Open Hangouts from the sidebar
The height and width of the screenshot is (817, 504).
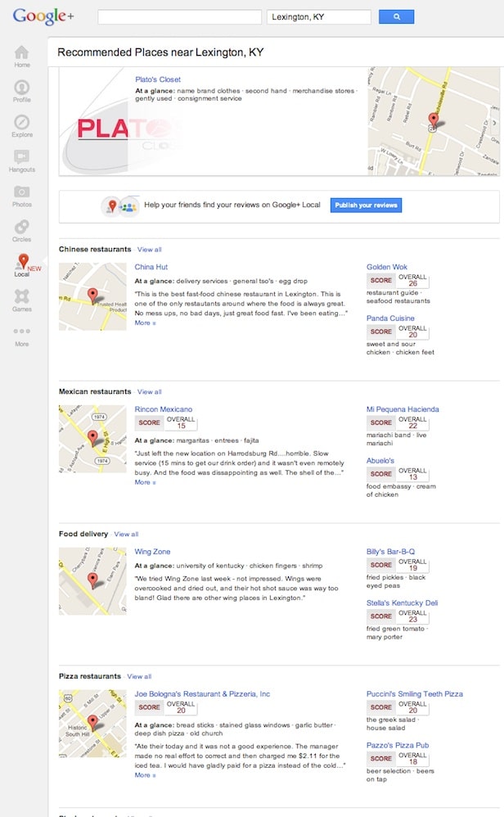[22, 160]
